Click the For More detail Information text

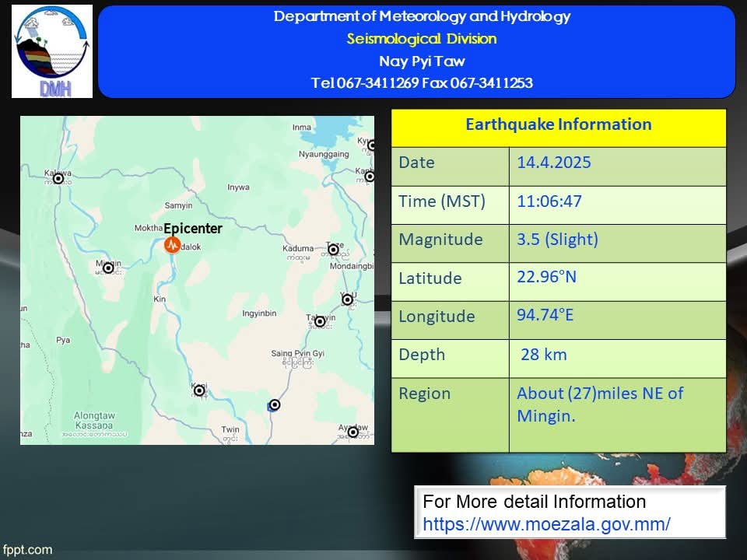[534, 502]
